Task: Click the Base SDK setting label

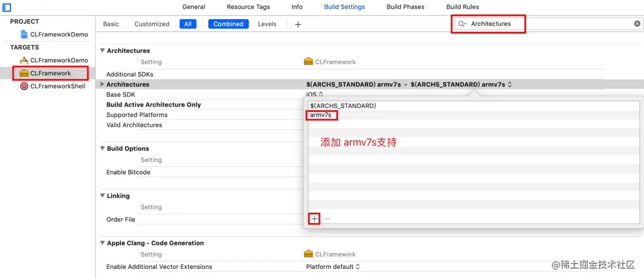Action: (120, 95)
